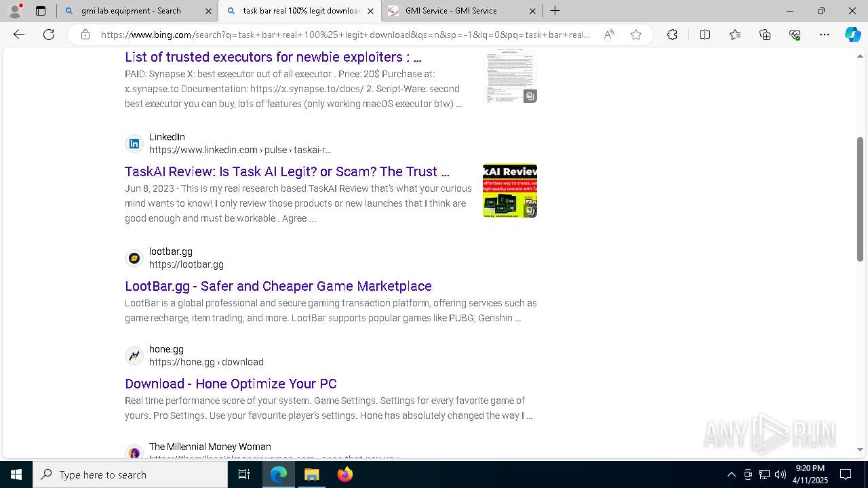
Task: Click the trusted executors document thumbnail
Action: tap(510, 76)
